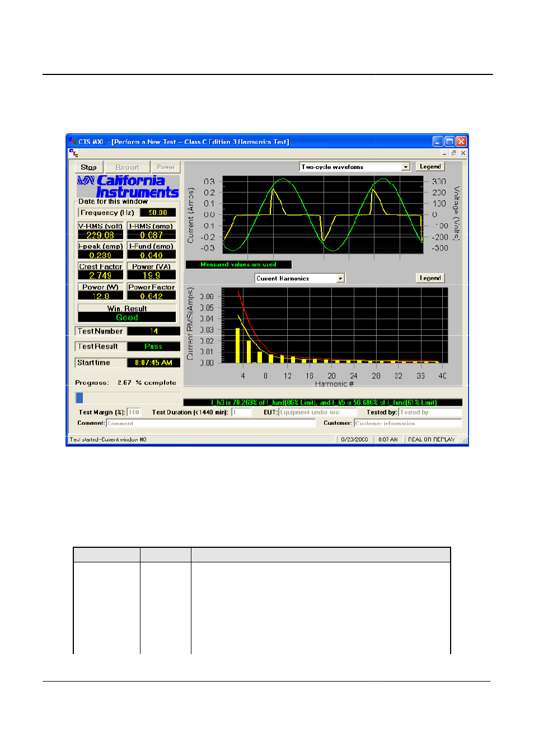Open the Two-cycle waveforms dropdown
This screenshot has width=534, height=756.
[x=406, y=167]
